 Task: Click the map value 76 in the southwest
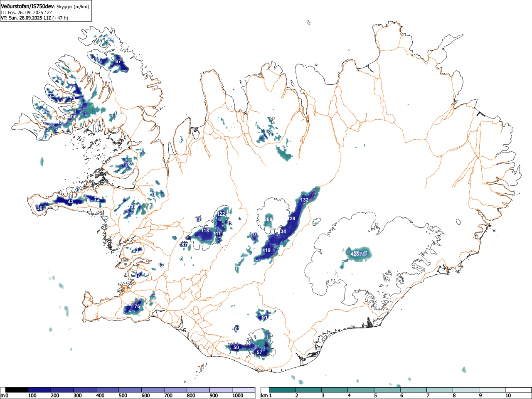(137, 307)
